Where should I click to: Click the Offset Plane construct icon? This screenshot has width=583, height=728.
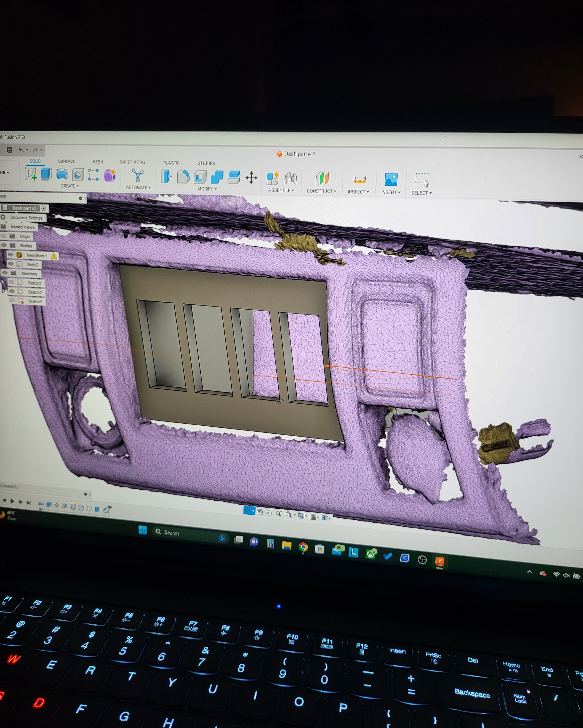tap(322, 179)
